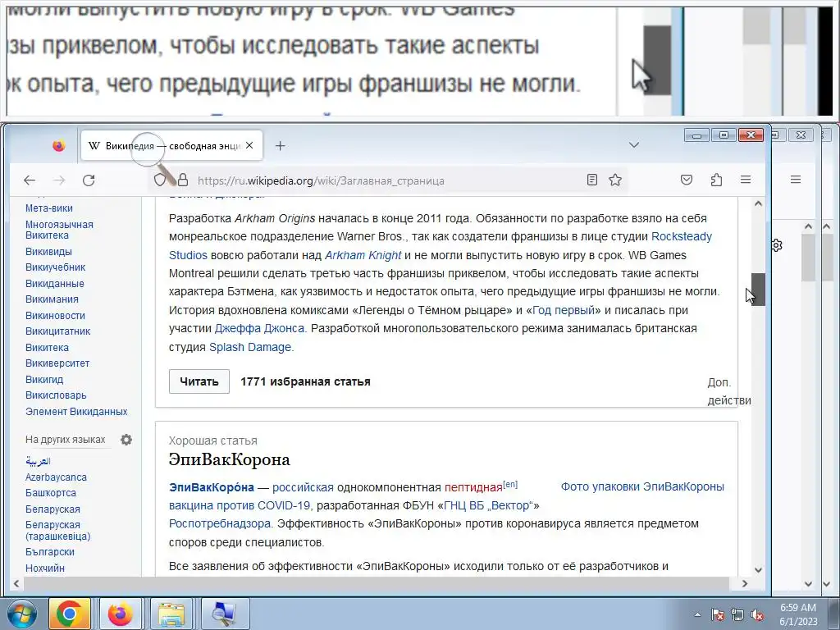Switch to Български language version
The height and width of the screenshot is (630, 840).
pos(50,552)
